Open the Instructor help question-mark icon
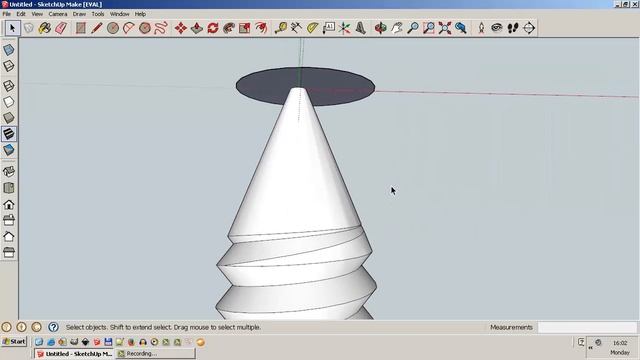Screen dimensions: 640x360 (53, 327)
